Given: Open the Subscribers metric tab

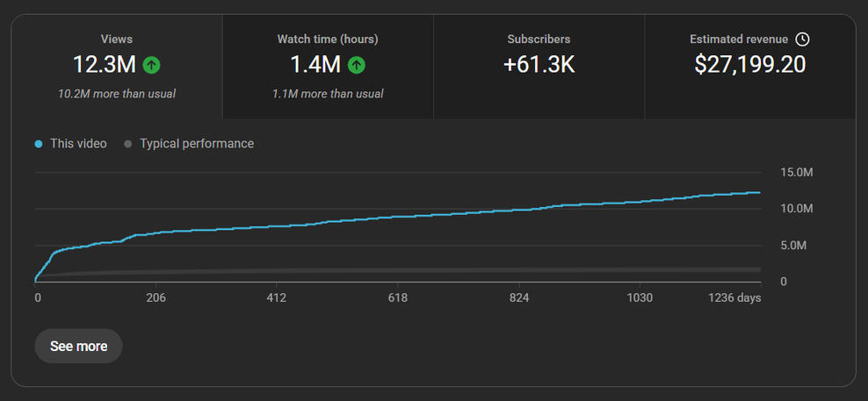Looking at the screenshot, I should click(539, 39).
